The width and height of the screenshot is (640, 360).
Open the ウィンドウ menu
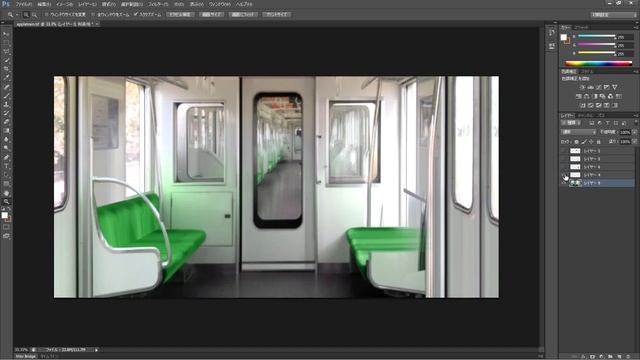[x=220, y=4]
